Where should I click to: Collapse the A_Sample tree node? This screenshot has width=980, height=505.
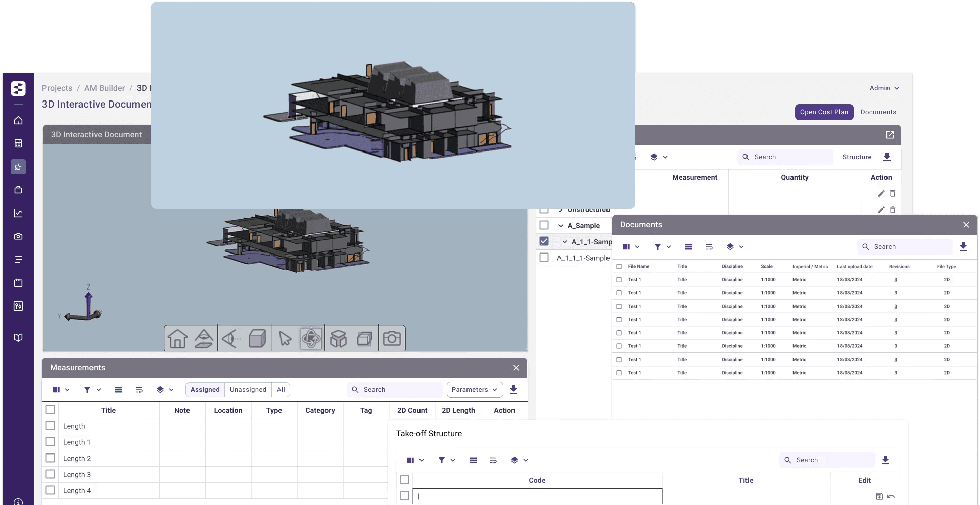coord(561,226)
